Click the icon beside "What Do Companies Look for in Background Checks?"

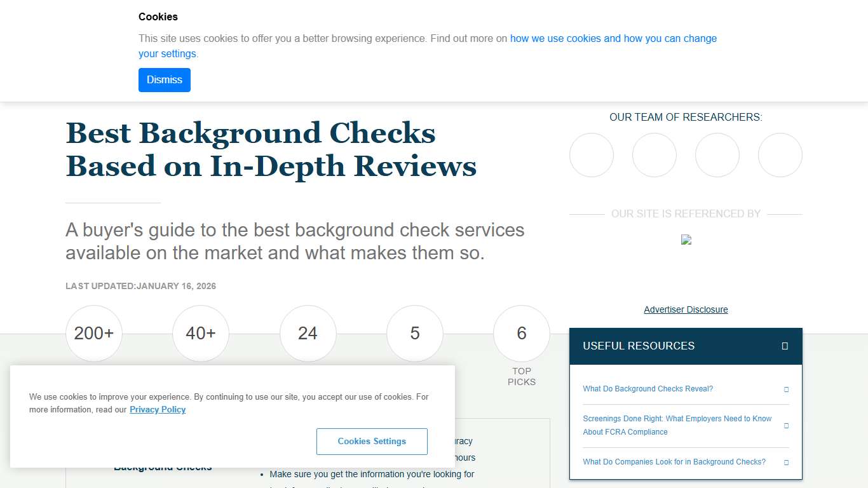[x=786, y=462]
